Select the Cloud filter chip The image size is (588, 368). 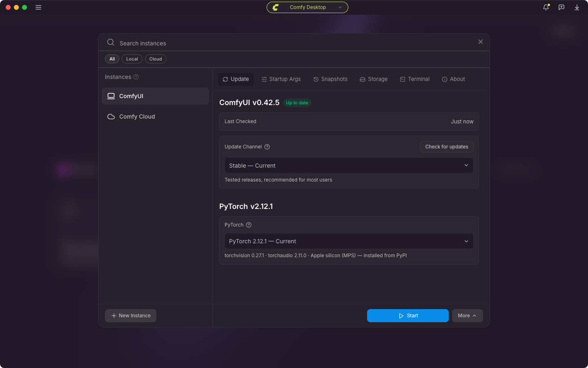click(x=156, y=59)
